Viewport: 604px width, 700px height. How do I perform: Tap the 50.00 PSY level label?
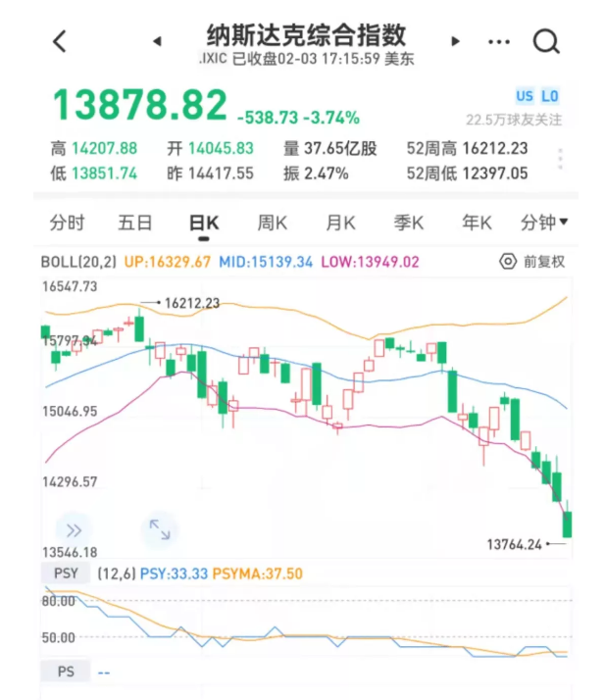coord(59,637)
